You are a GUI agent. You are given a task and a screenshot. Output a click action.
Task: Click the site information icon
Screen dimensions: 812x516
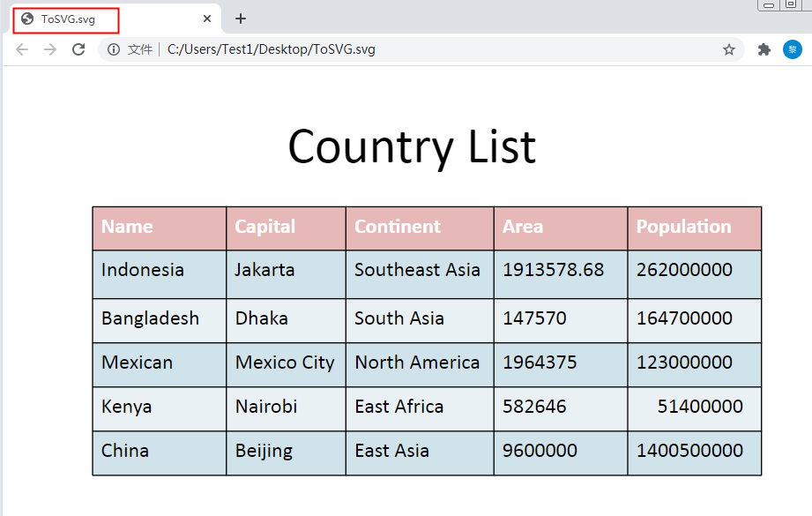tap(114, 49)
